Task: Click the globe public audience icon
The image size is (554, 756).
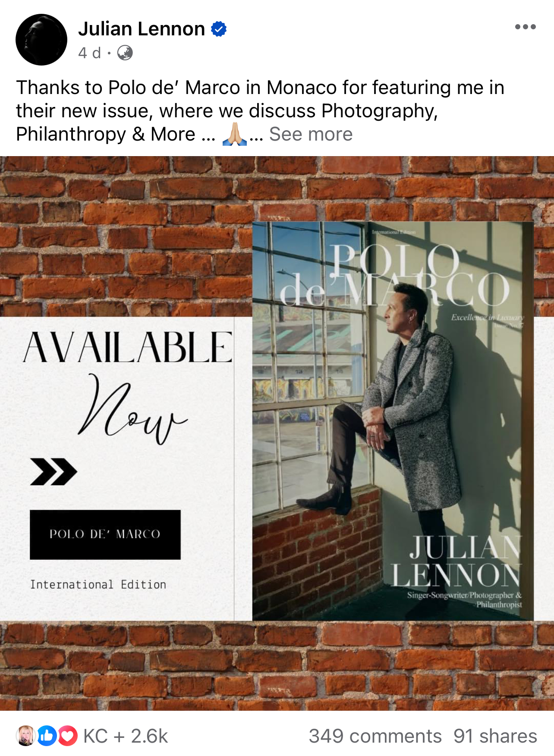Action: (125, 53)
